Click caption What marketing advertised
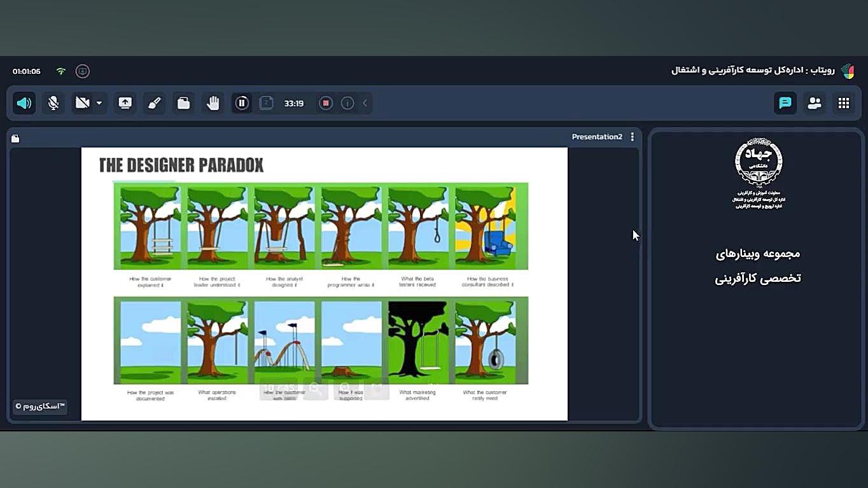 pos(418,396)
